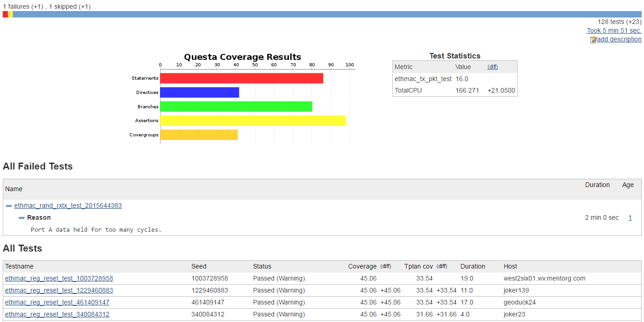Click the Duration header in All Tests table
Screen dimensions: 644x322
pyautogui.click(x=473, y=266)
